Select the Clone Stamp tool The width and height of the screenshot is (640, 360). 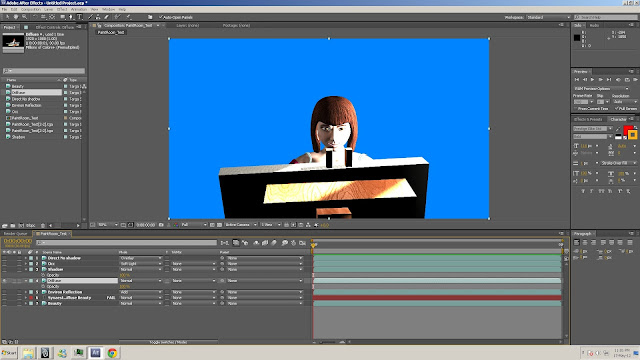(x=98, y=17)
